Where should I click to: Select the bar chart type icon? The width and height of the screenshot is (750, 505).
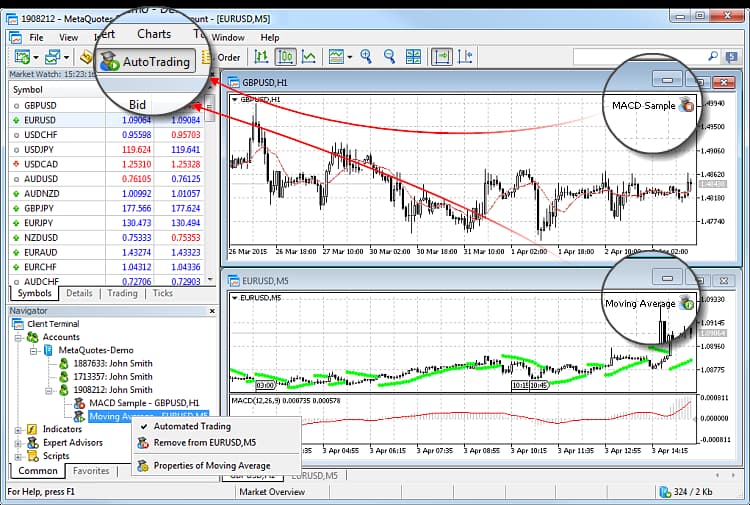tap(262, 57)
